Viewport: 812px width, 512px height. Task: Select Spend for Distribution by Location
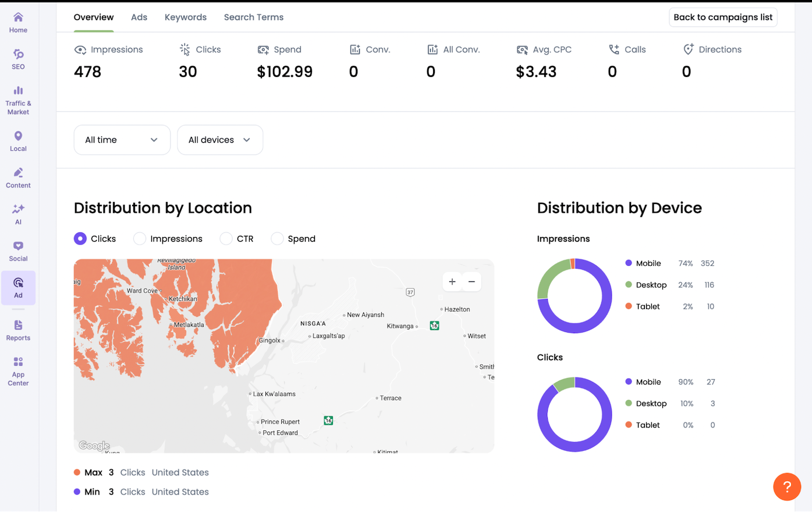point(276,238)
